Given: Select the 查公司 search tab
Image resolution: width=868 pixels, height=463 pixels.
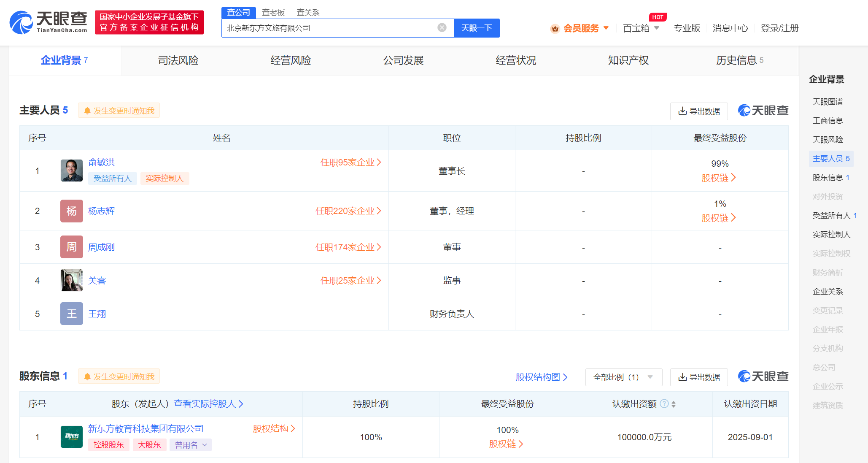Looking at the screenshot, I should (239, 13).
